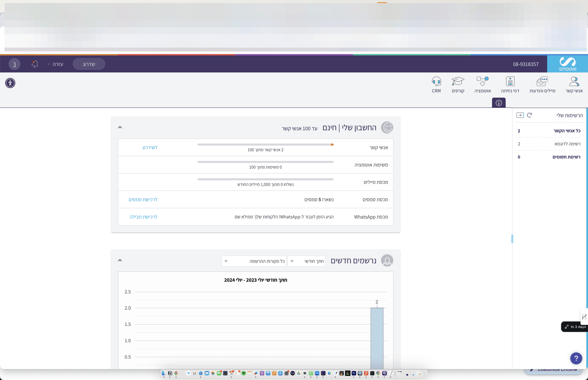
Task: Open the Courses (קורסים) graduation cap icon
Action: tap(458, 85)
